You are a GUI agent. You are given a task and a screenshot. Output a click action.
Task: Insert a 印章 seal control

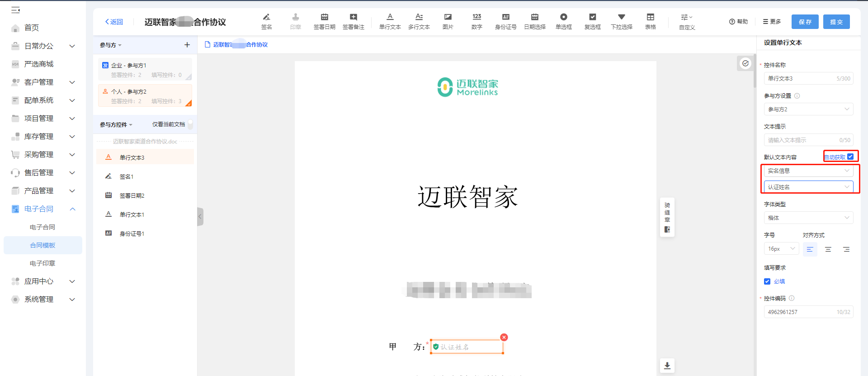(296, 21)
